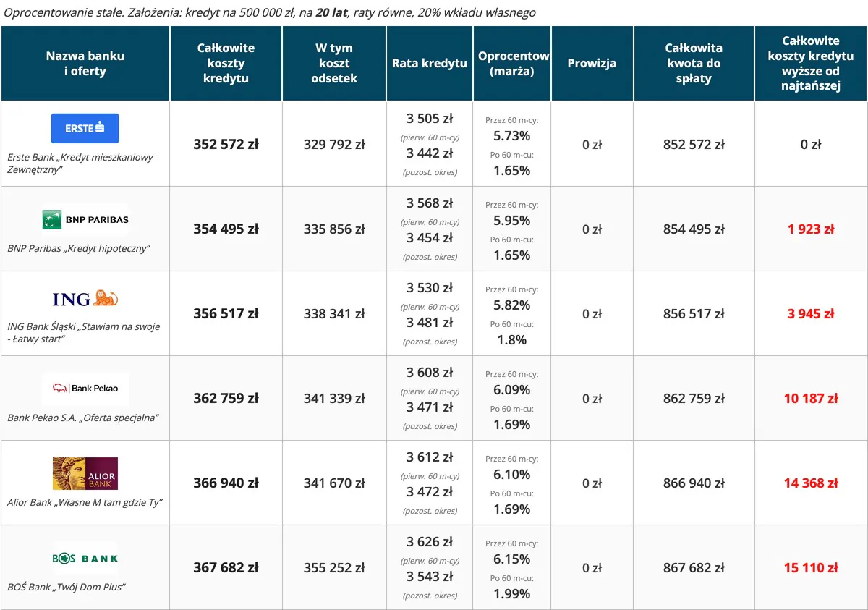The height and width of the screenshot is (610, 868).
Task: Select the 3 505 zł installment value
Action: tap(430, 119)
